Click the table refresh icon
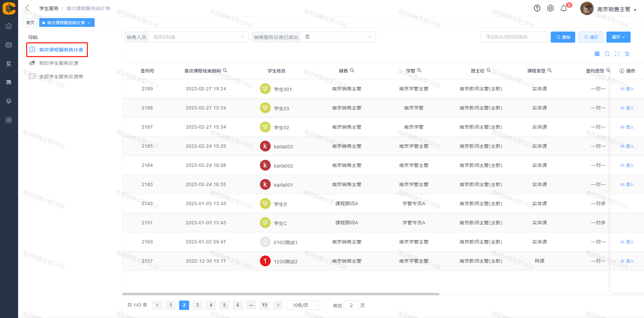This screenshot has height=318, width=644. pos(607,54)
